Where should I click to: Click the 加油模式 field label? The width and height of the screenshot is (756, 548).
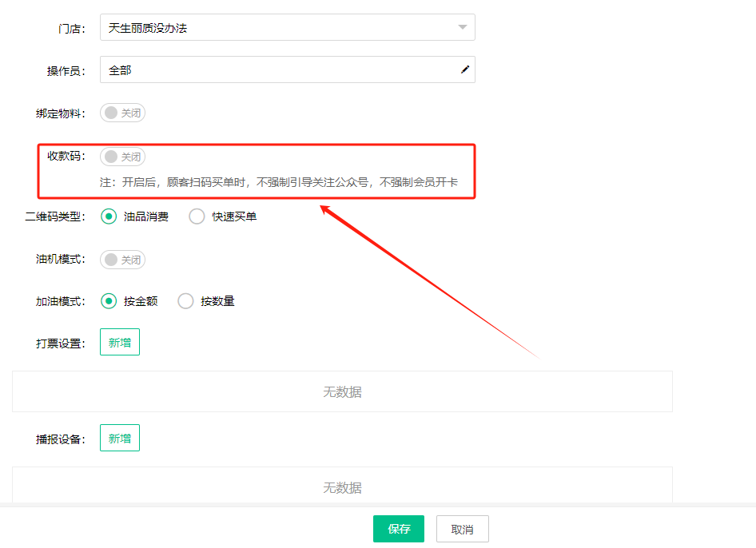pyautogui.click(x=60, y=302)
